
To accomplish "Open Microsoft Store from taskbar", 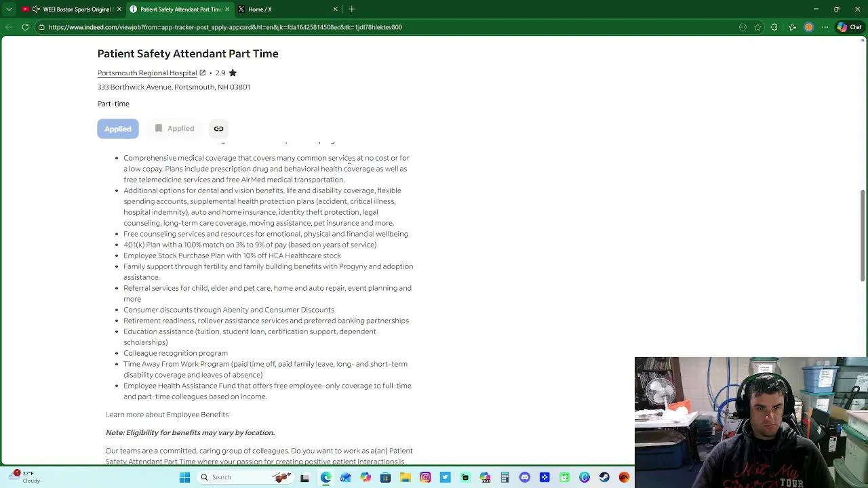I will tap(385, 477).
